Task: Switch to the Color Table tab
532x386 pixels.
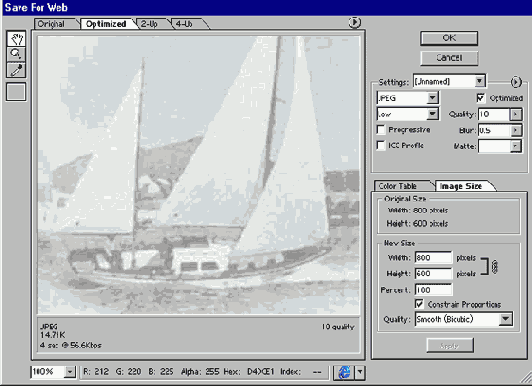Action: coord(398,186)
